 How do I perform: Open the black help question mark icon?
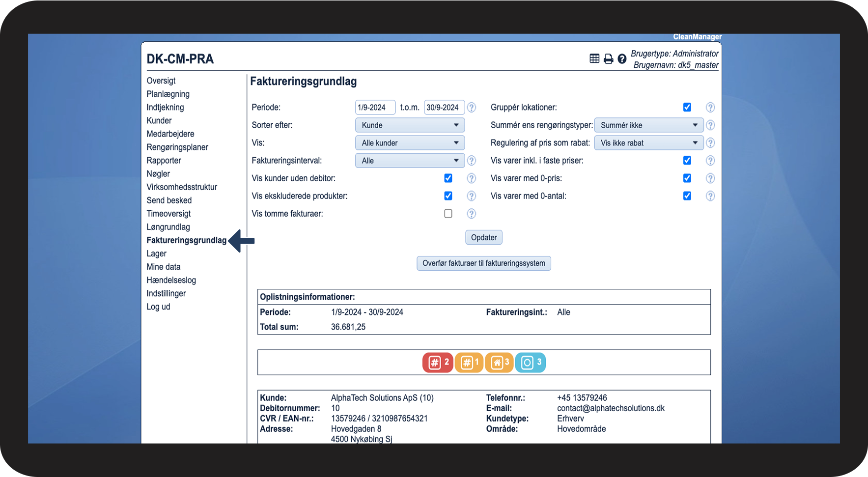(622, 59)
